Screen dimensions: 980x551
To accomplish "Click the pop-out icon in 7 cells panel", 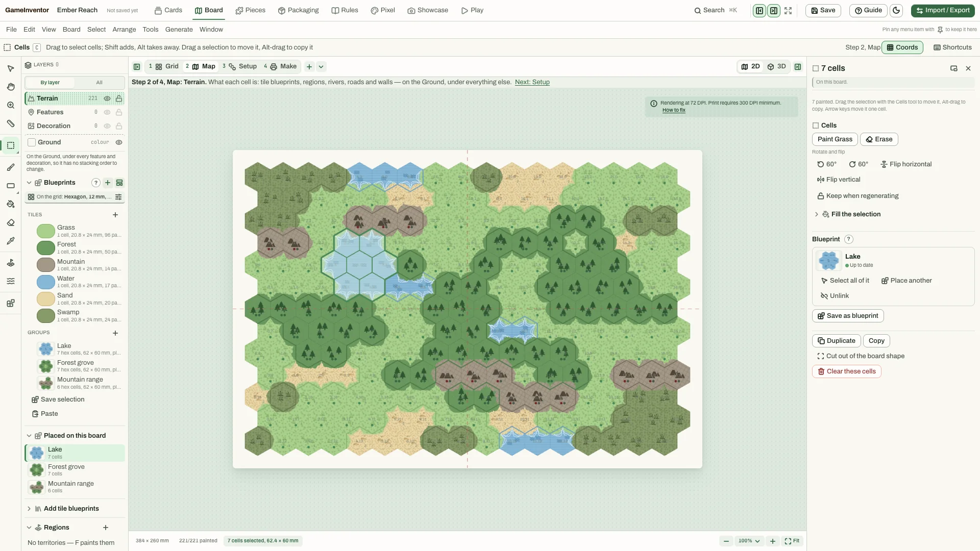I will (x=953, y=68).
